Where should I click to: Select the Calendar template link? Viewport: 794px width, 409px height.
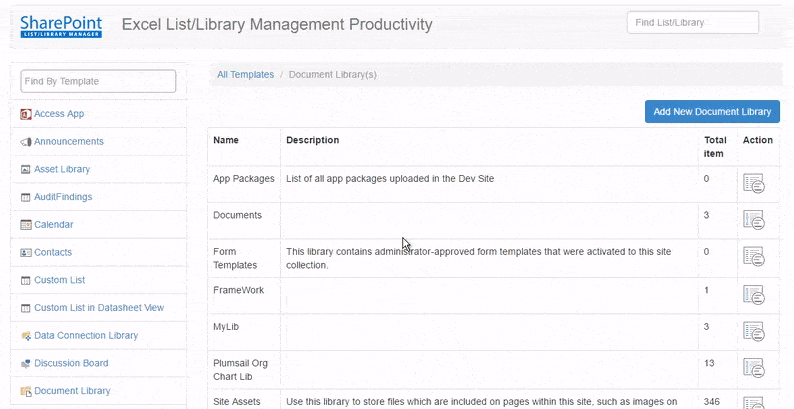coord(54,224)
